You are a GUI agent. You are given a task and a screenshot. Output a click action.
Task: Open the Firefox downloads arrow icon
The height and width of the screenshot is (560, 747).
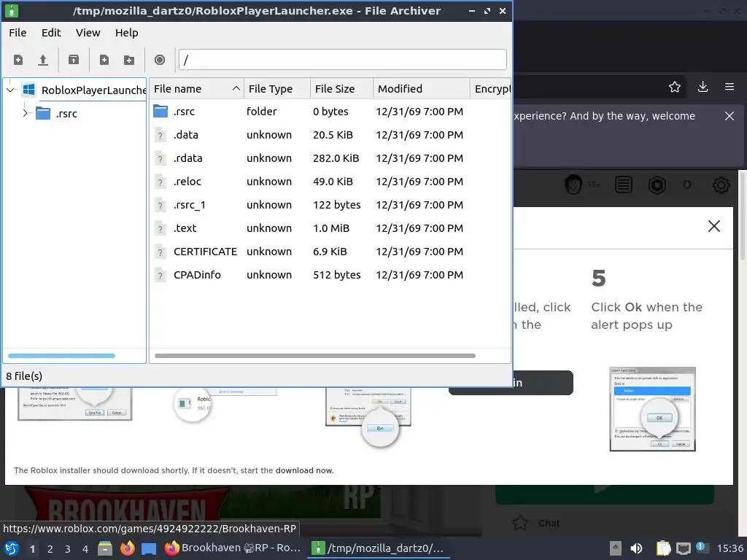703,87
